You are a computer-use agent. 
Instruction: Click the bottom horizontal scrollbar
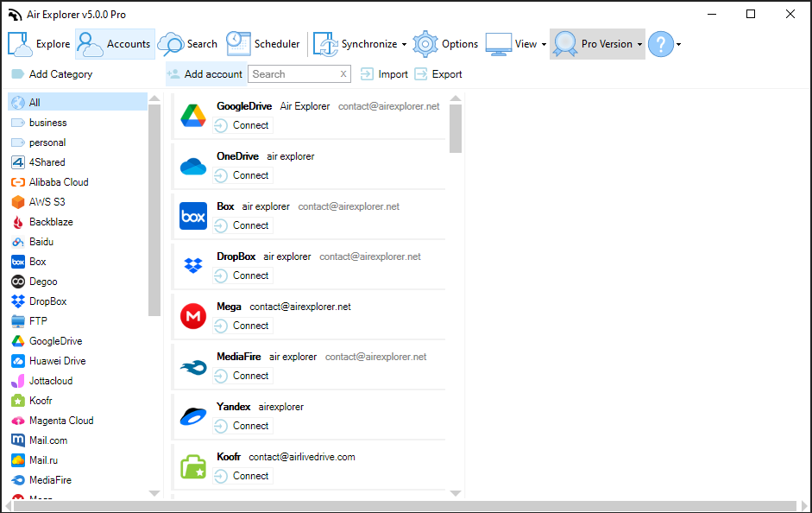(405, 506)
